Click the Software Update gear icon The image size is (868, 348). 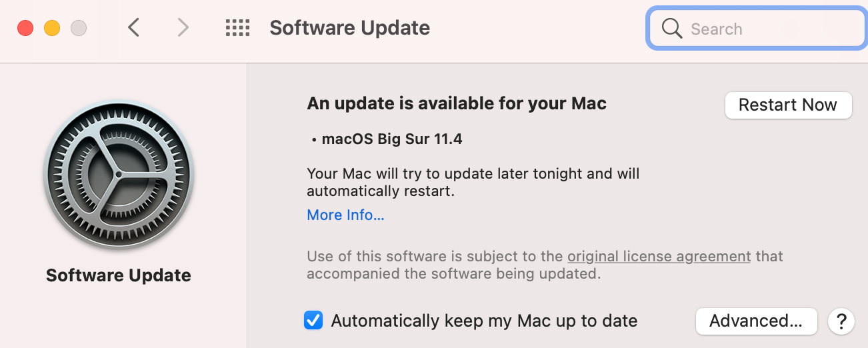point(119,175)
